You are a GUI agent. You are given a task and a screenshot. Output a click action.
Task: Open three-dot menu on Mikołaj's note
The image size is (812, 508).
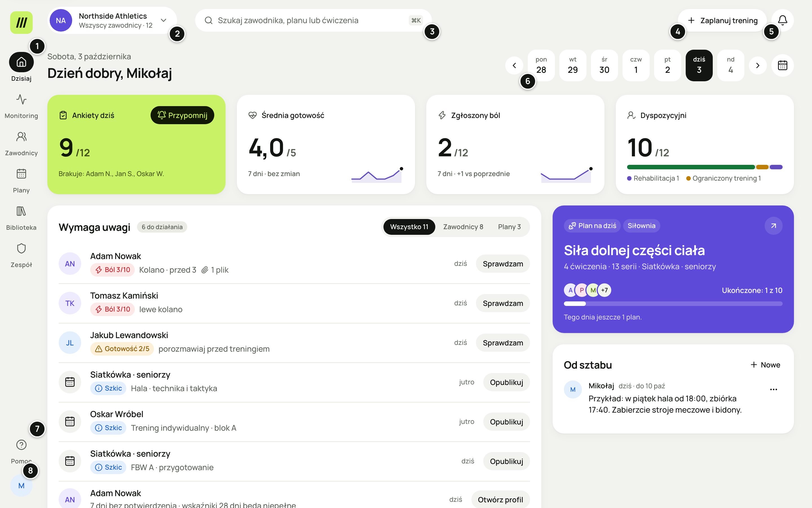(x=773, y=389)
